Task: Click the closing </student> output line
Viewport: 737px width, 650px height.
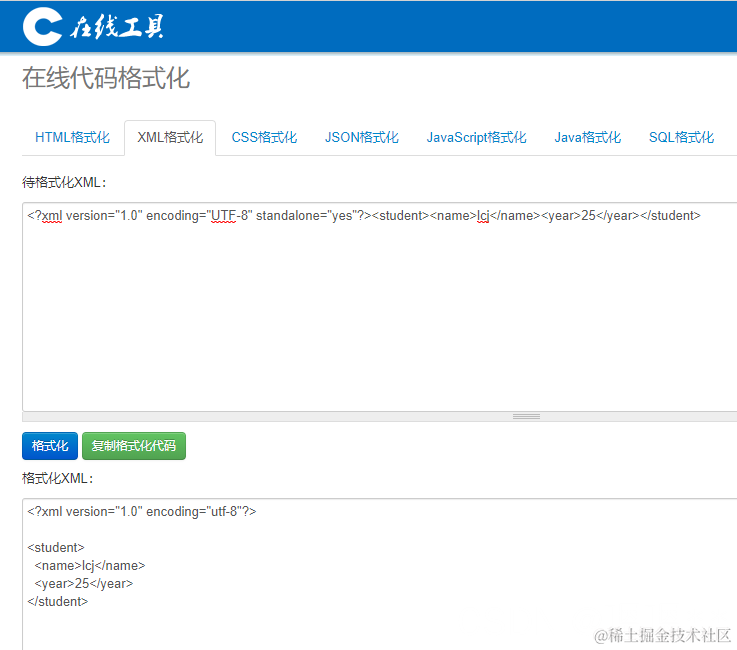Action: pos(58,602)
